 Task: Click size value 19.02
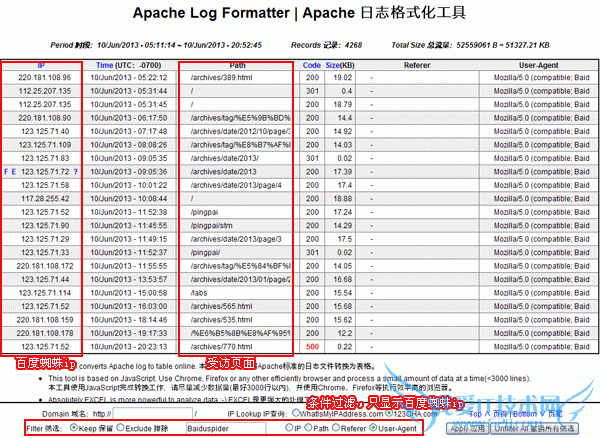coord(342,78)
